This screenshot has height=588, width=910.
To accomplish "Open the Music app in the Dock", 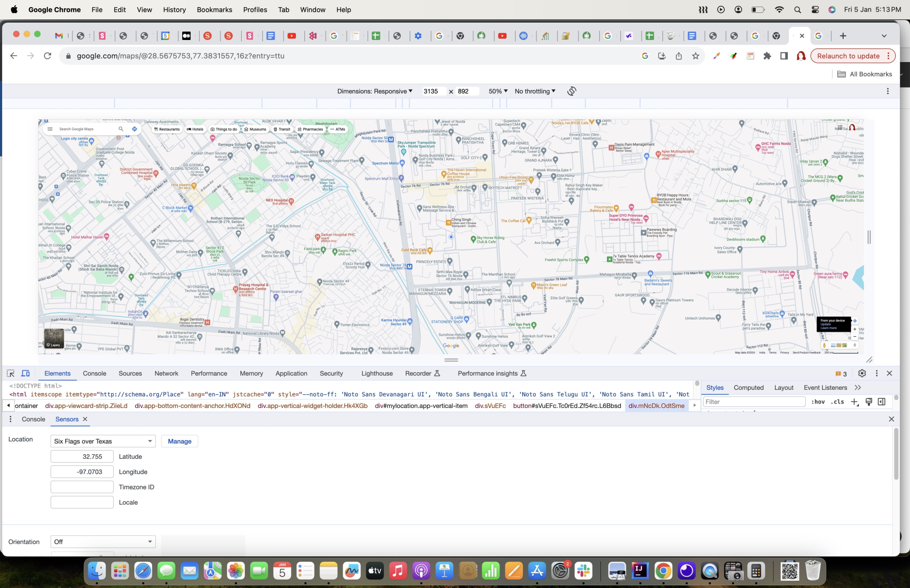I will coord(398,571).
